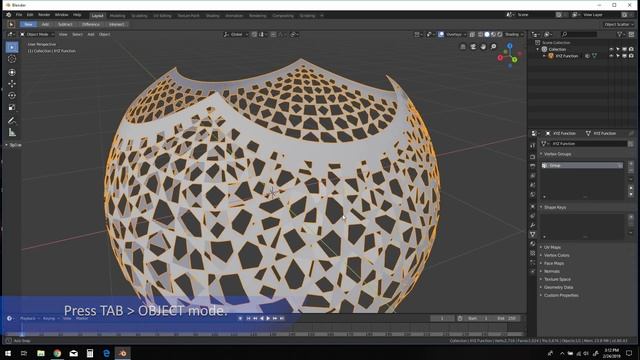Viewport: 640px width, 360px height.
Task: Switch to Wireframe viewport shading mode
Action: pos(480,34)
